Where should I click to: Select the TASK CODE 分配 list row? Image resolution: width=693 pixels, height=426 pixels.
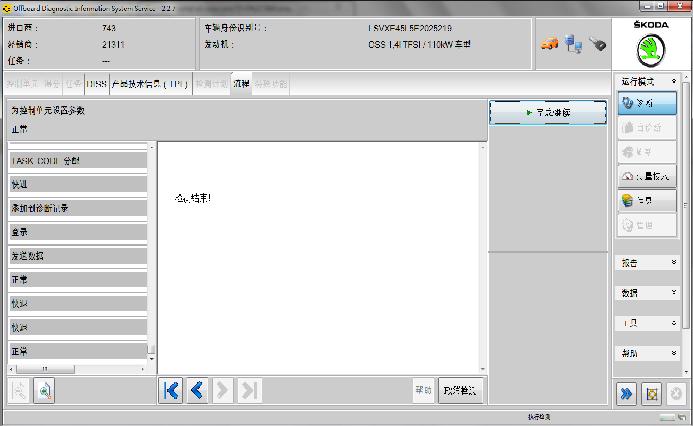point(78,160)
